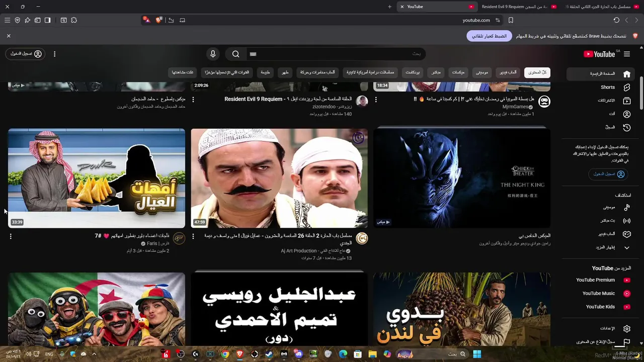Switch to Resident Evil 9 Requiem tab
The width and height of the screenshot is (644, 362).
[x=517, y=7]
